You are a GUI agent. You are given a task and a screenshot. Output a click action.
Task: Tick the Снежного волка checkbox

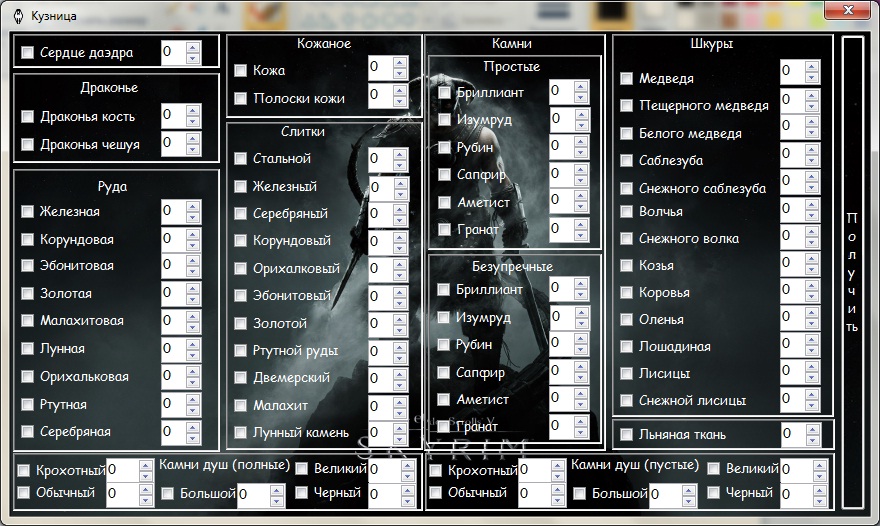click(x=626, y=239)
